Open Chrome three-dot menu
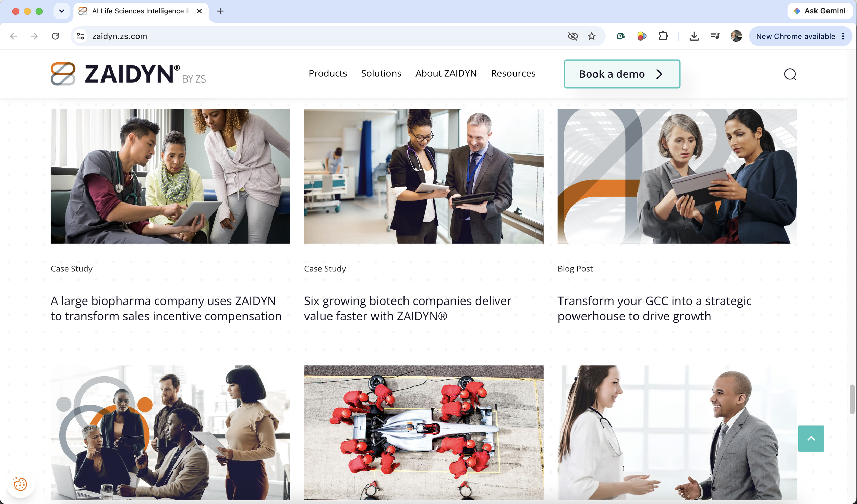This screenshot has height=504, width=857. [843, 36]
